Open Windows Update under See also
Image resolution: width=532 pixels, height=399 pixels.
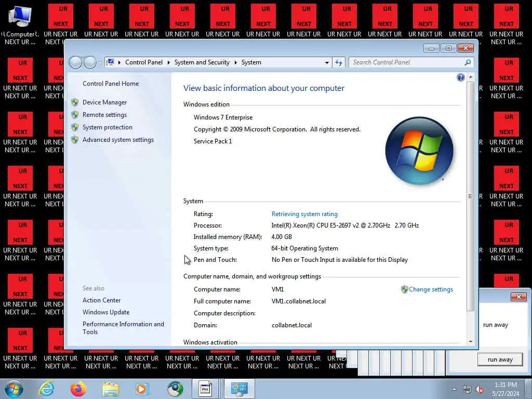[106, 312]
